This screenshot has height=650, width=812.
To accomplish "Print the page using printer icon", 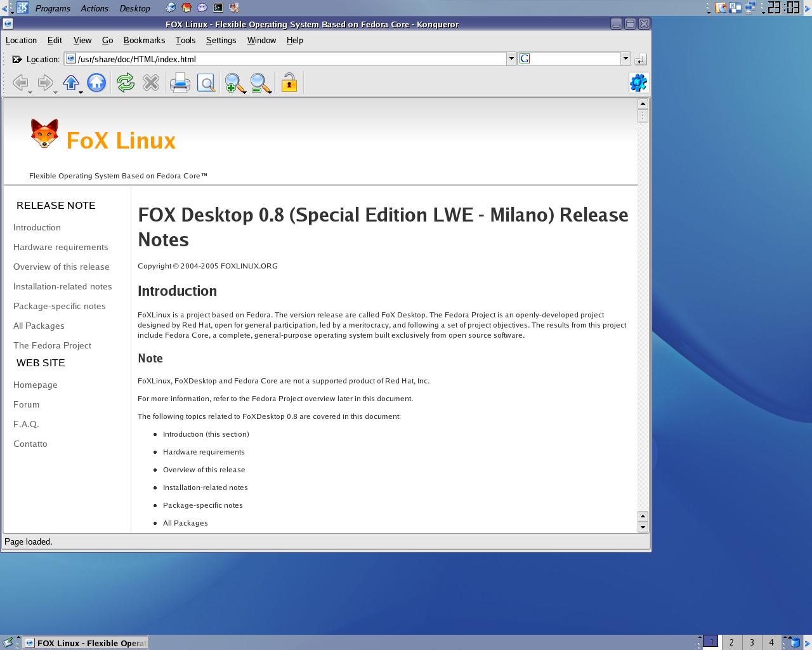I will pyautogui.click(x=180, y=83).
